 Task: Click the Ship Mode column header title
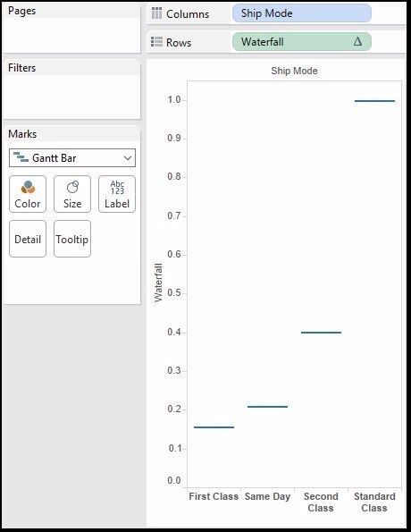[x=294, y=71]
